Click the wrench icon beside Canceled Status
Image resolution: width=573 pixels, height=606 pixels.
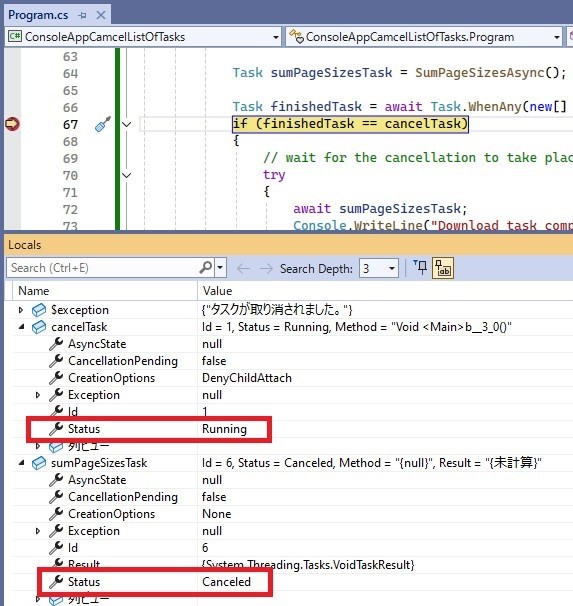(56, 582)
